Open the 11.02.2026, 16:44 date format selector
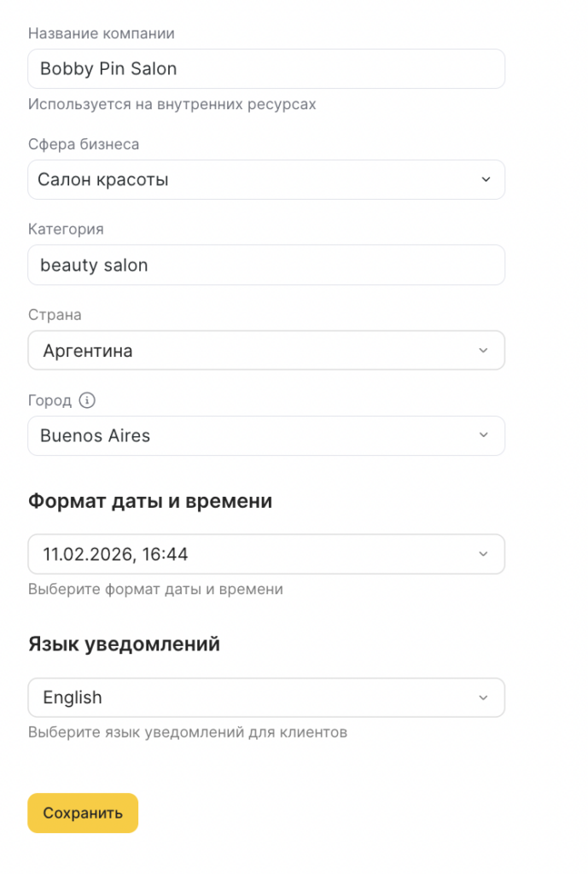 click(256, 554)
